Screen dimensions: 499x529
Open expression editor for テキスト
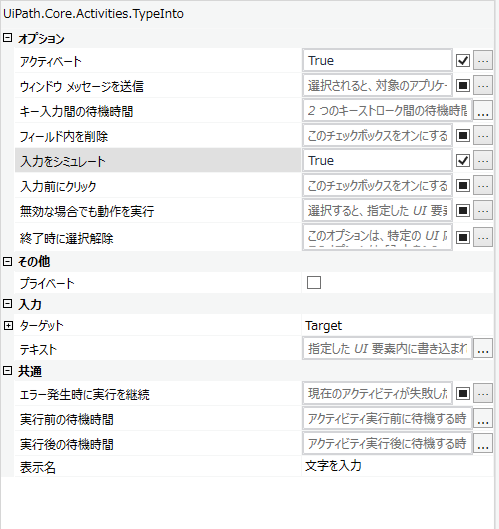483,349
